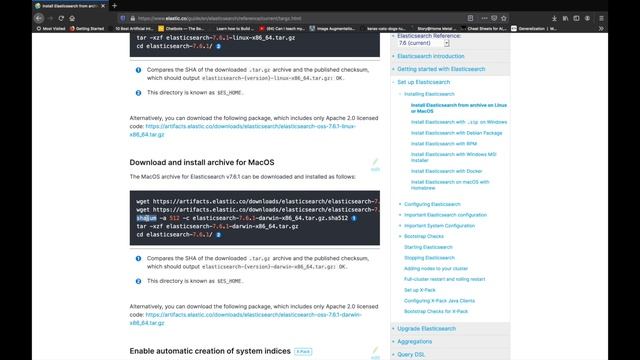Viewport: 640px width, 360px height.
Task: Open Stopping Elasticsearch page
Action: tap(429, 258)
